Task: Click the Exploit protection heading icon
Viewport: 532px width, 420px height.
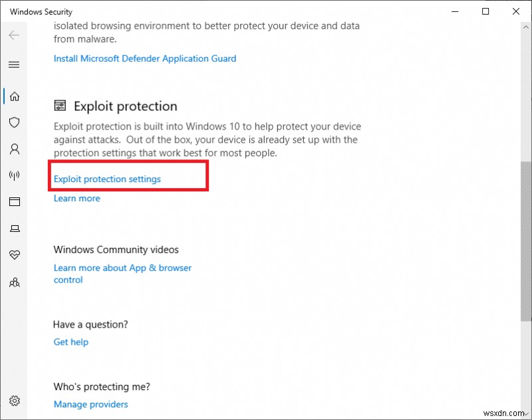Action: click(61, 106)
